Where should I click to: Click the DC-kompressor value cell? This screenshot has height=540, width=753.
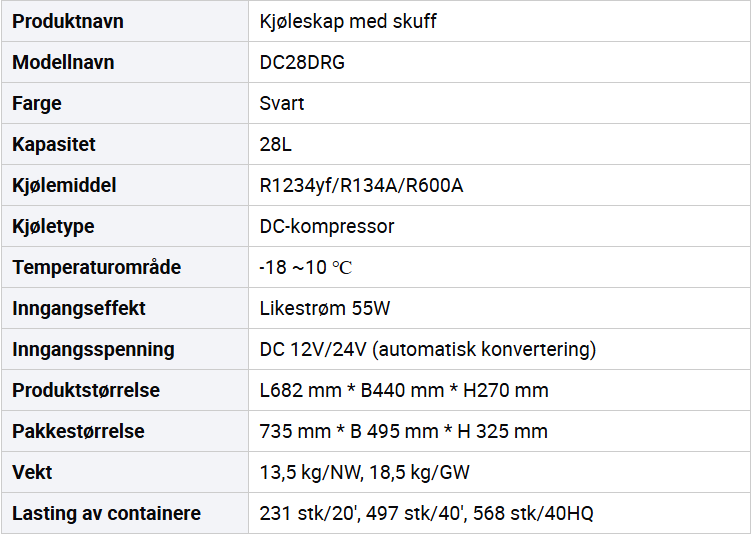click(327, 226)
